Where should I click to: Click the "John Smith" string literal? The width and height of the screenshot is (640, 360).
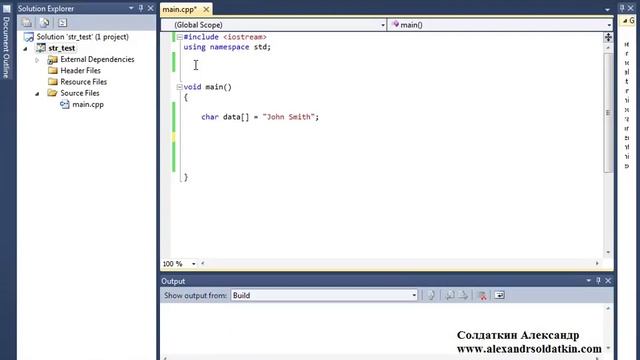coord(289,117)
